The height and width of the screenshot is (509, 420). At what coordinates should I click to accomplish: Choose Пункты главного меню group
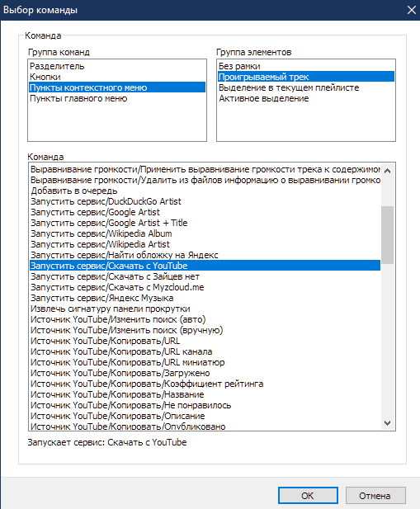[117, 98]
